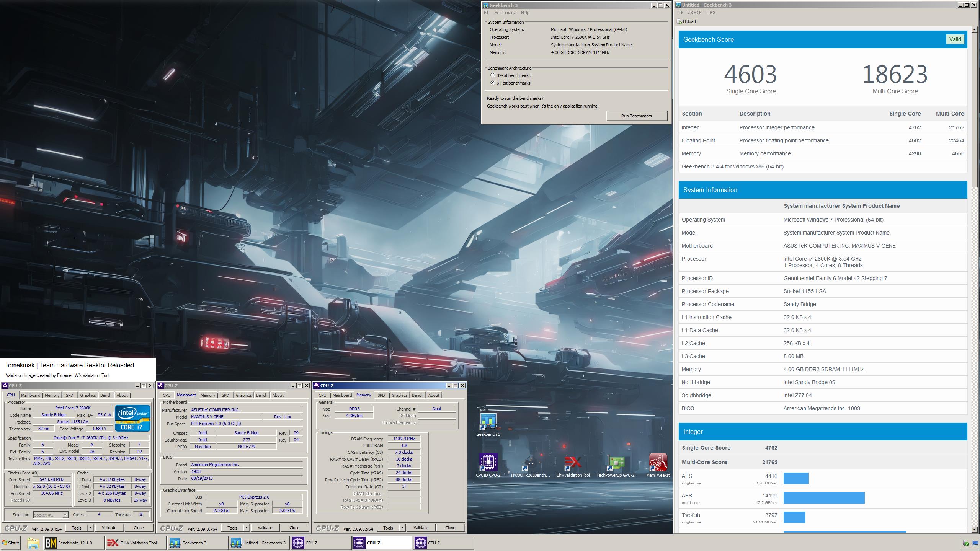Click the Twofish single-core score bar
This screenshot has width=980, height=551.
tap(794, 517)
